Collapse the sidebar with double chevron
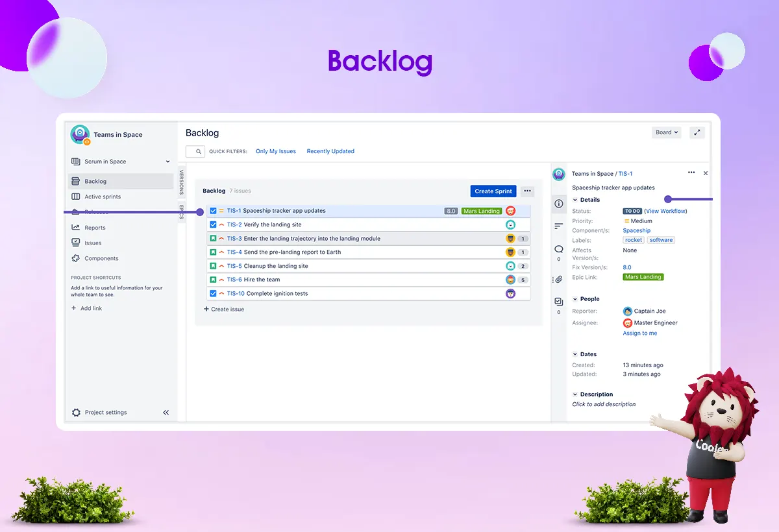Viewport: 779px width, 532px height. pos(166,413)
